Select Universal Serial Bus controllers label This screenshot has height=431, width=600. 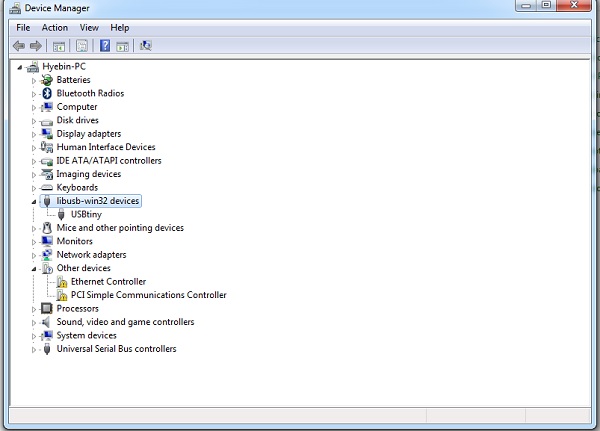coord(117,349)
